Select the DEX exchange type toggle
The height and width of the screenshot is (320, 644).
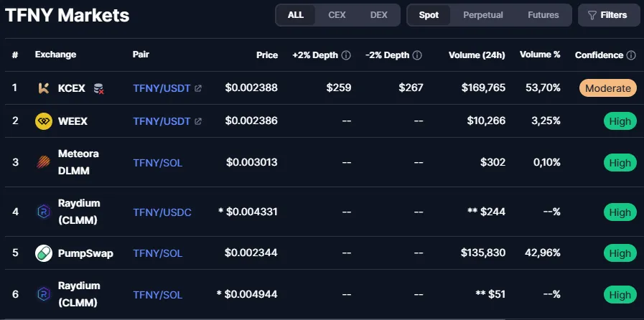click(378, 15)
